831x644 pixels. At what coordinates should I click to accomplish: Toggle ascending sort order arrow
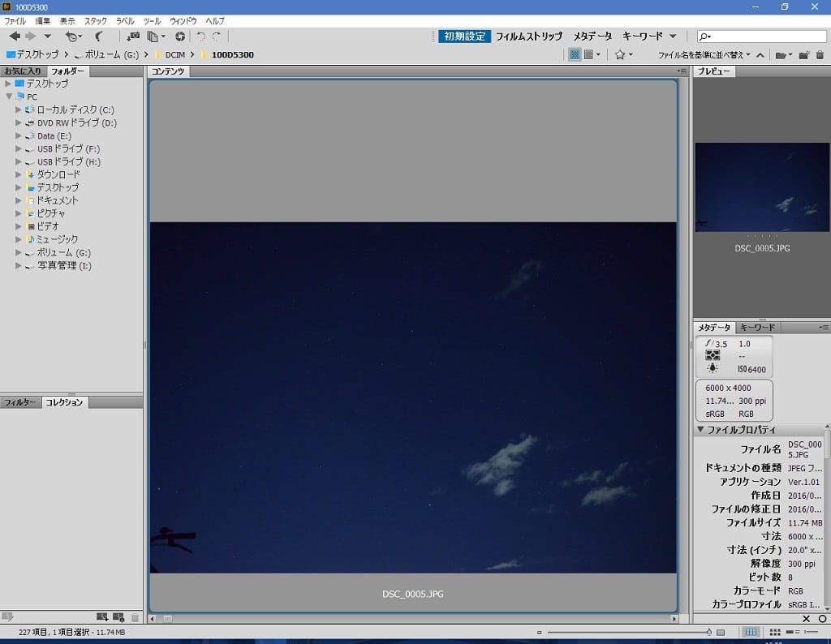click(x=760, y=55)
